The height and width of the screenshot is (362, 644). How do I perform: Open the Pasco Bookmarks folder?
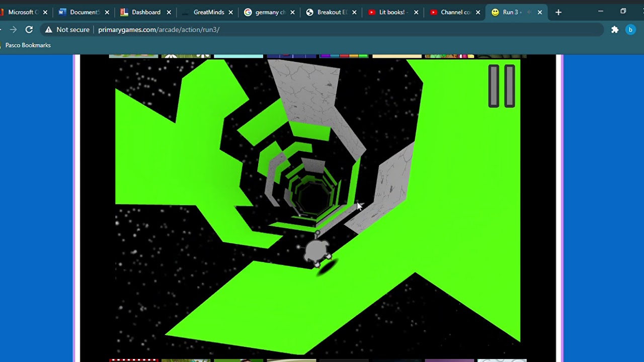point(28,45)
